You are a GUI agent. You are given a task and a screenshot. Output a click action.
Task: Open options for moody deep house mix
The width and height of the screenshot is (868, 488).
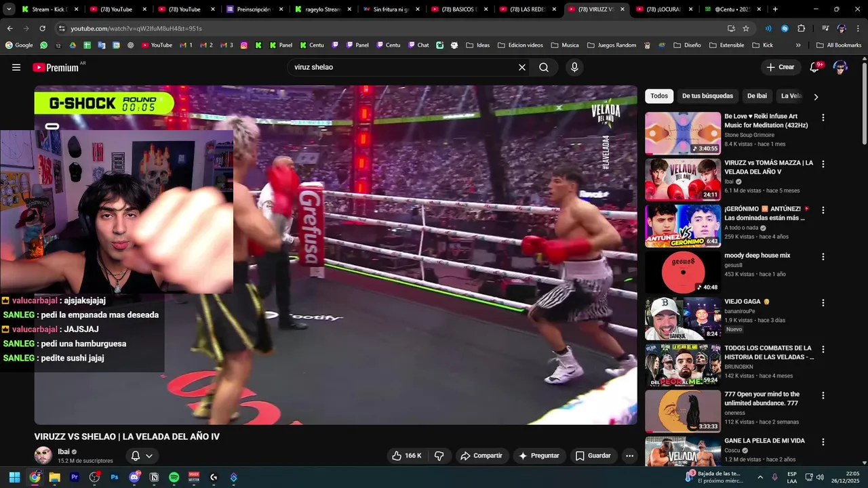(x=823, y=257)
